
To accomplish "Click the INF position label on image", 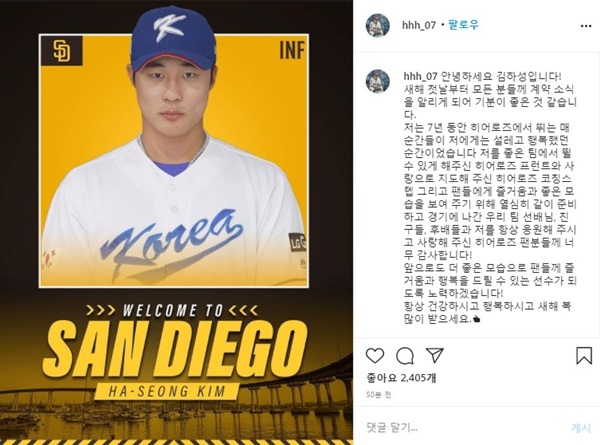I will pos(292,51).
